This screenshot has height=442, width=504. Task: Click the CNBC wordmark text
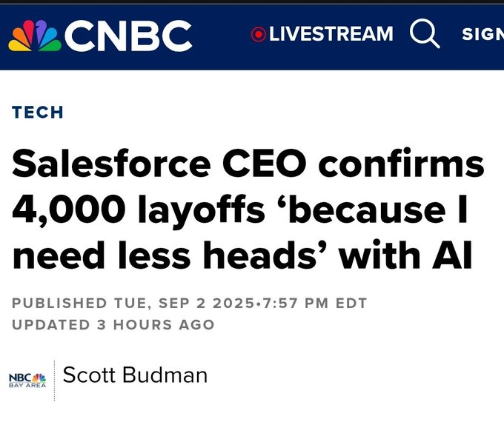click(128, 36)
